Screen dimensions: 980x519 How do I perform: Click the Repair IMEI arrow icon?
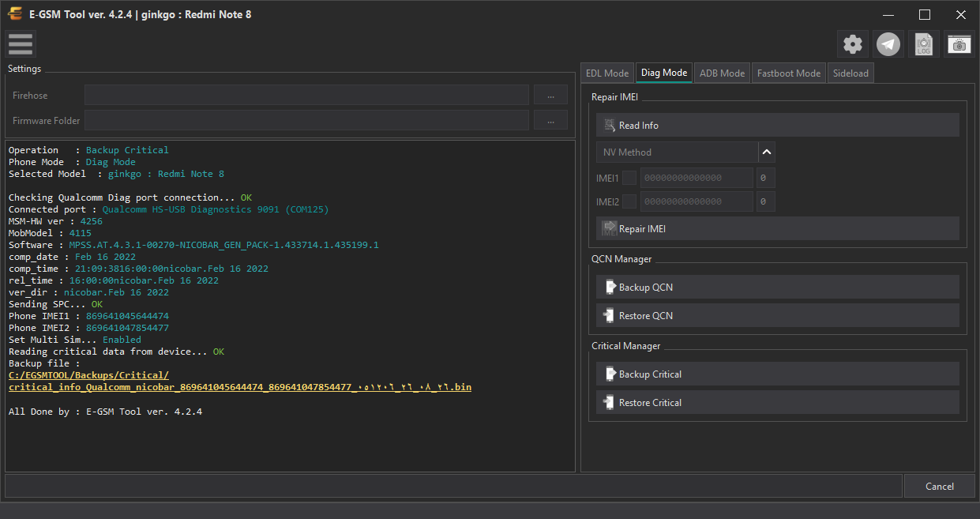[610, 228]
